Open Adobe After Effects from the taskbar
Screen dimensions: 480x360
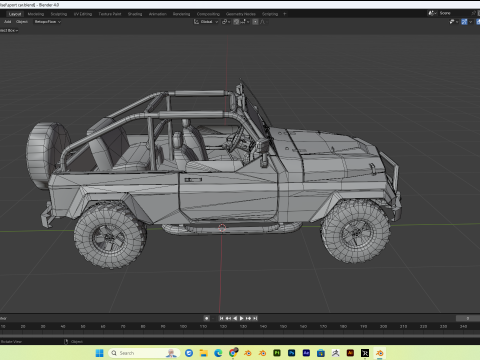click(x=306, y=353)
